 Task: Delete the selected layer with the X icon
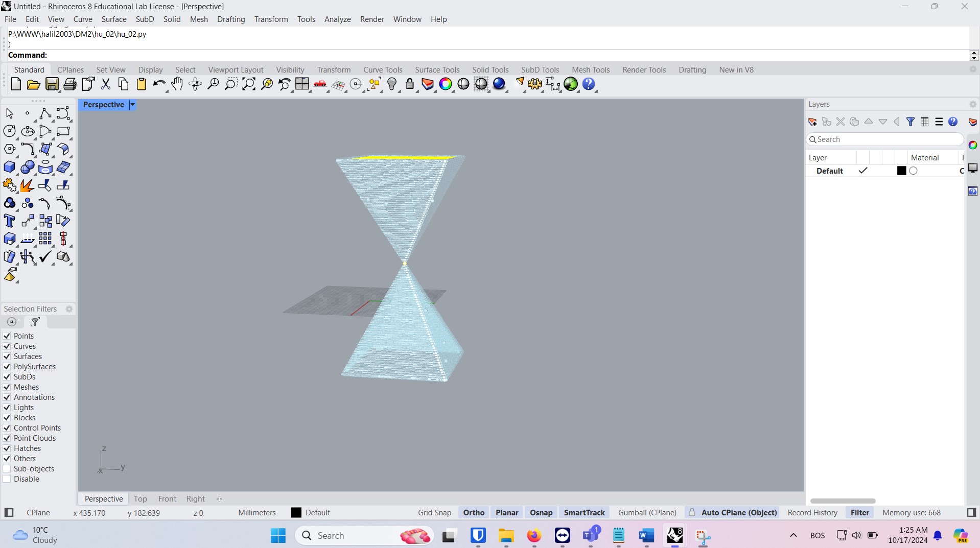pyautogui.click(x=841, y=122)
